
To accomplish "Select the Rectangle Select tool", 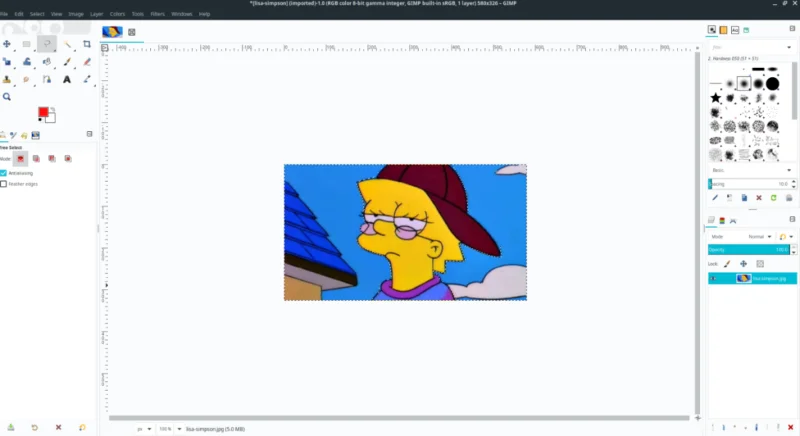I will click(27, 44).
